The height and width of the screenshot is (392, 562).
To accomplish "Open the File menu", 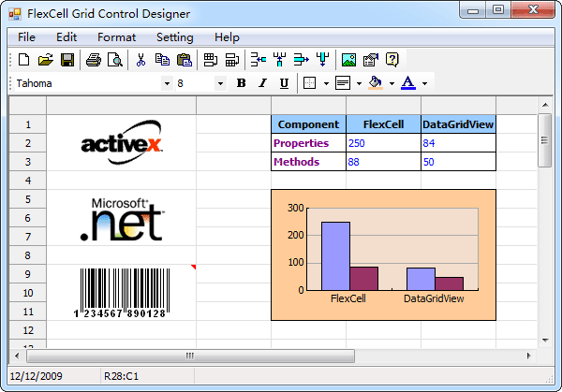I will (26, 37).
